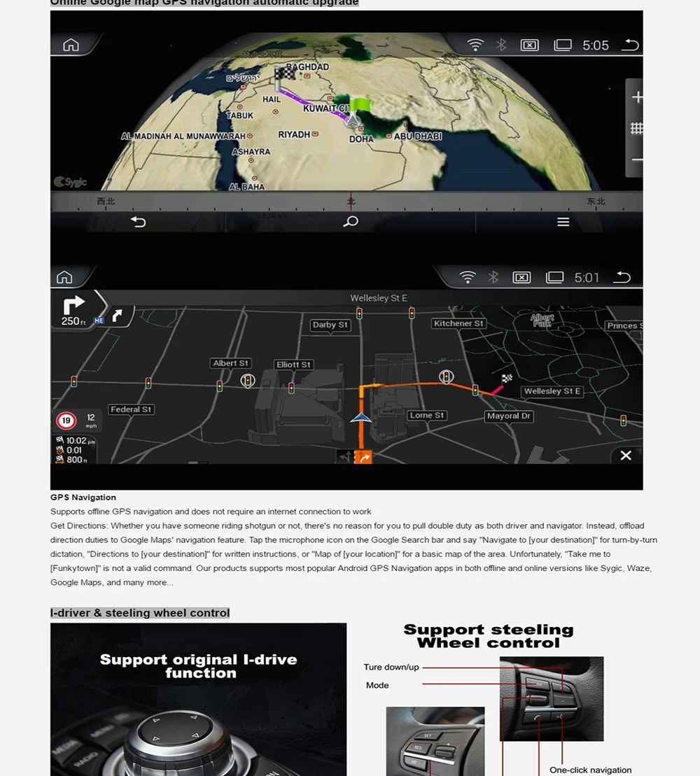Tap the close-app box icon beside 5:01
Screen dimensions: 700x776
point(521,277)
